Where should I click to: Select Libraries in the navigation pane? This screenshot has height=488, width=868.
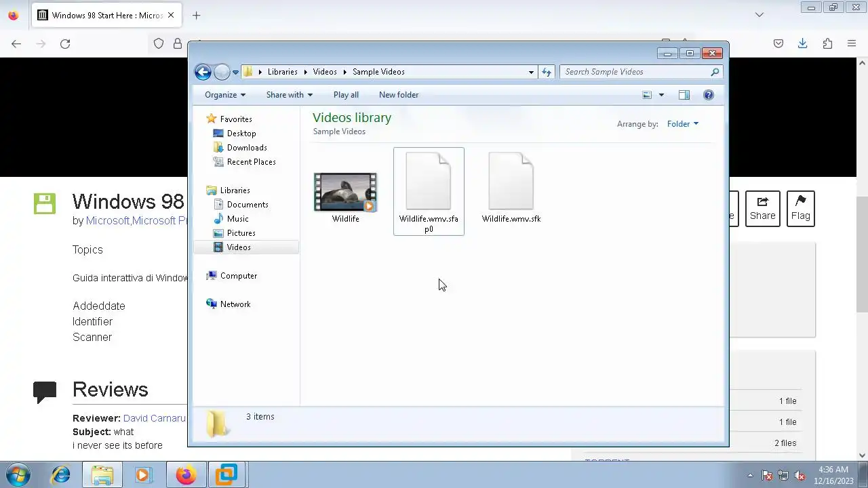pos(235,190)
